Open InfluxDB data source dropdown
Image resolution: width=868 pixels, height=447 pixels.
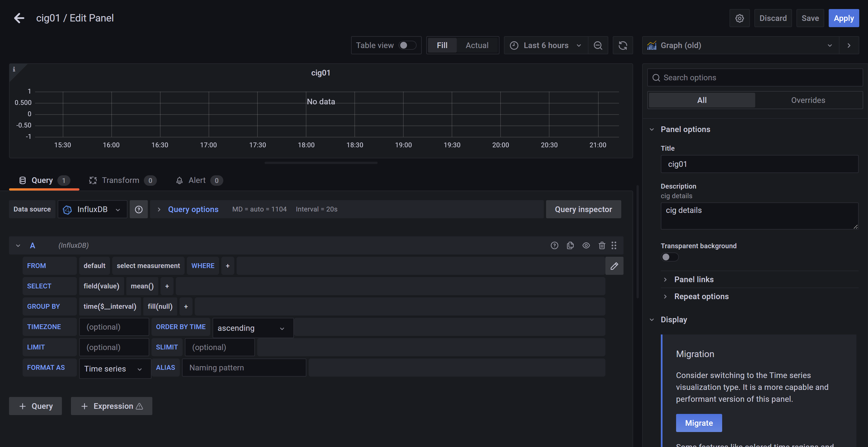pos(92,209)
